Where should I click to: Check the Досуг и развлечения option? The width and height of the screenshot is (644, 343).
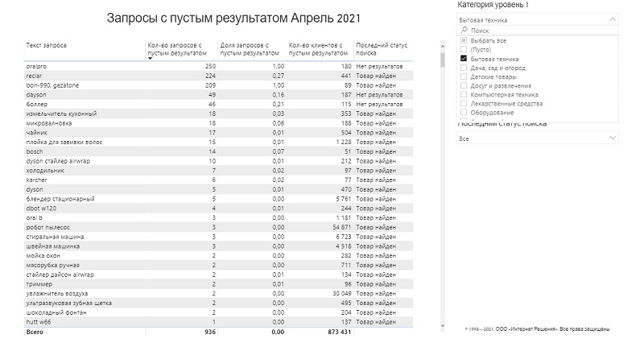click(464, 85)
